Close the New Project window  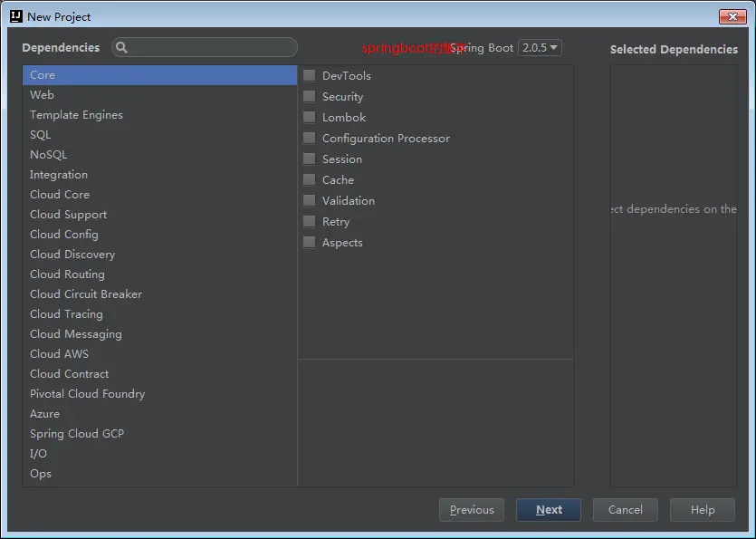click(732, 16)
